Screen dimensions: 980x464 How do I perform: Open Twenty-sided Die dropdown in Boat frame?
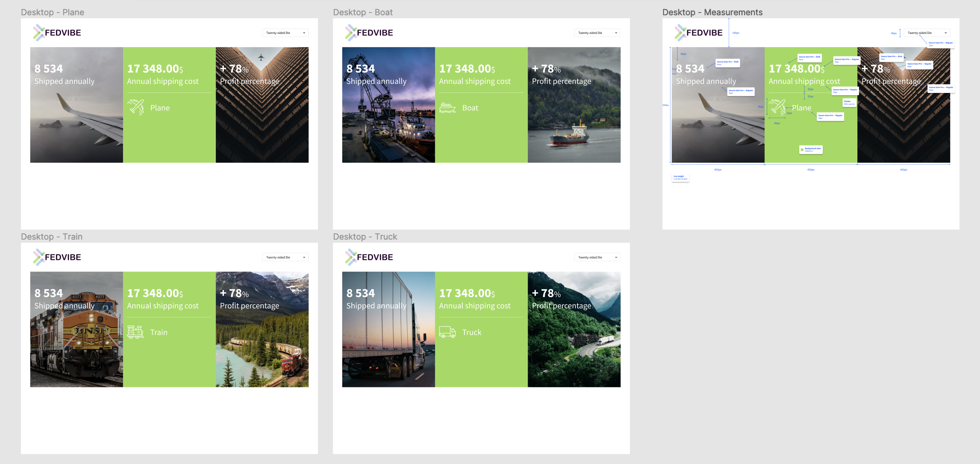tap(597, 33)
